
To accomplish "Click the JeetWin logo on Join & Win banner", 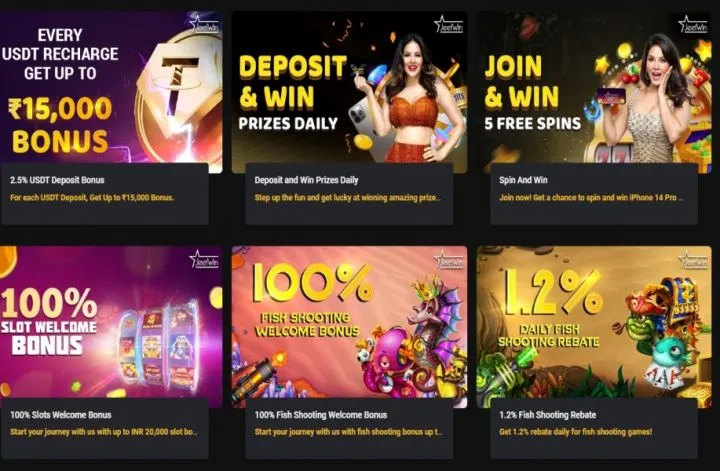I will coord(693,24).
